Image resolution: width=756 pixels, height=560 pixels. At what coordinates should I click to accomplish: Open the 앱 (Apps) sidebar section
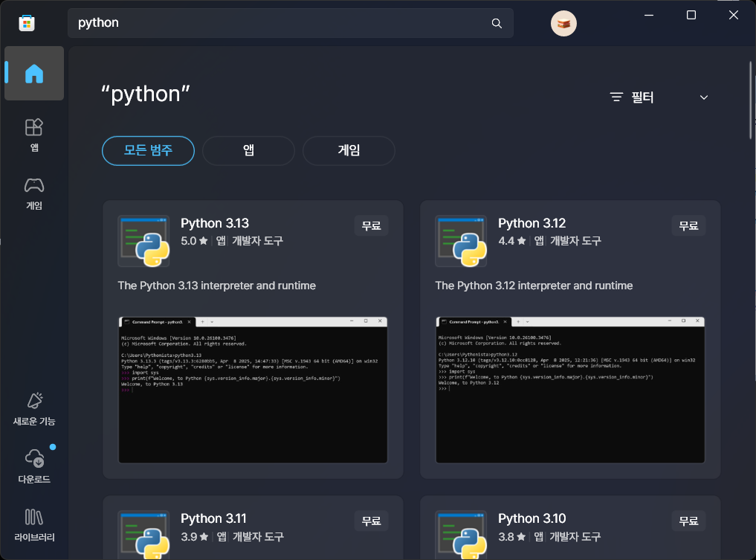coord(34,135)
